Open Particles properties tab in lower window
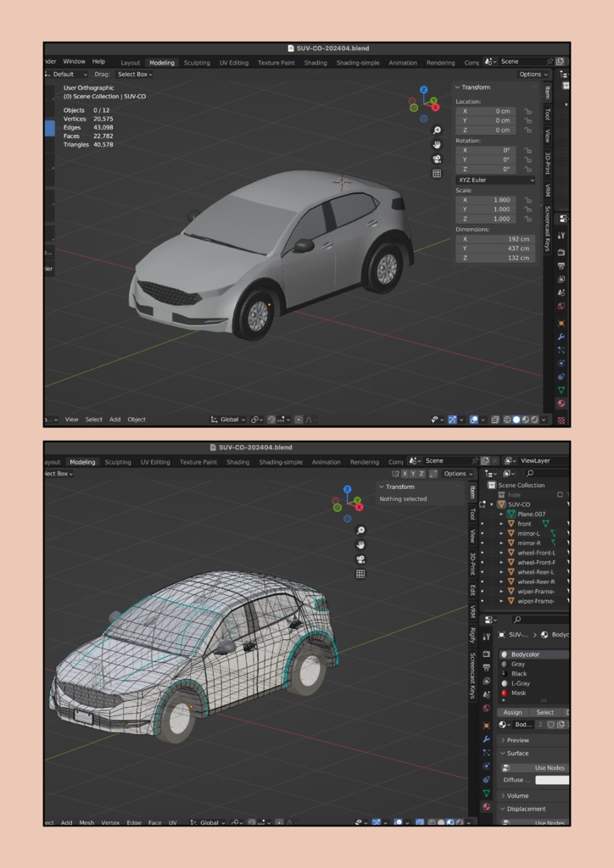614x868 pixels. [x=486, y=753]
